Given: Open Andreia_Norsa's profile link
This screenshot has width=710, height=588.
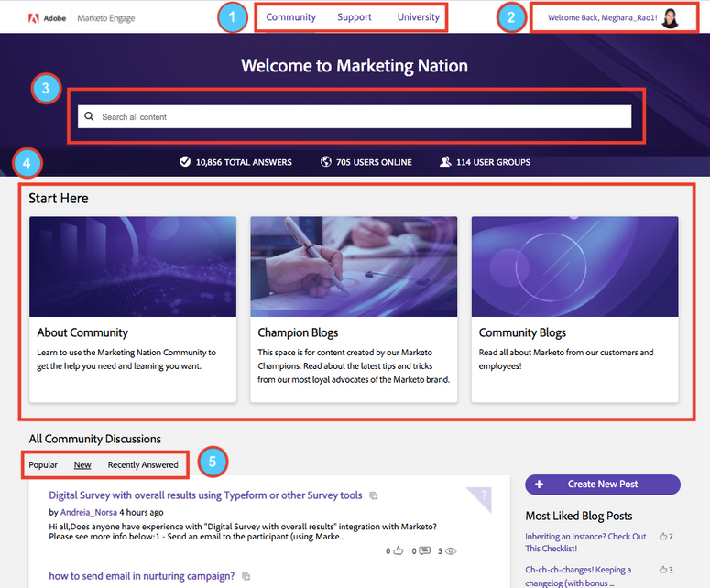Looking at the screenshot, I should pos(89,512).
